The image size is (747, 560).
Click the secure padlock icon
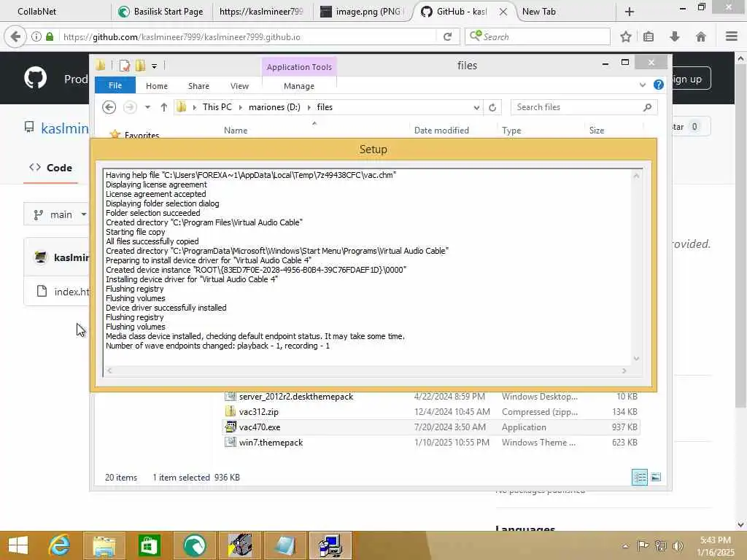pyautogui.click(x=50, y=36)
